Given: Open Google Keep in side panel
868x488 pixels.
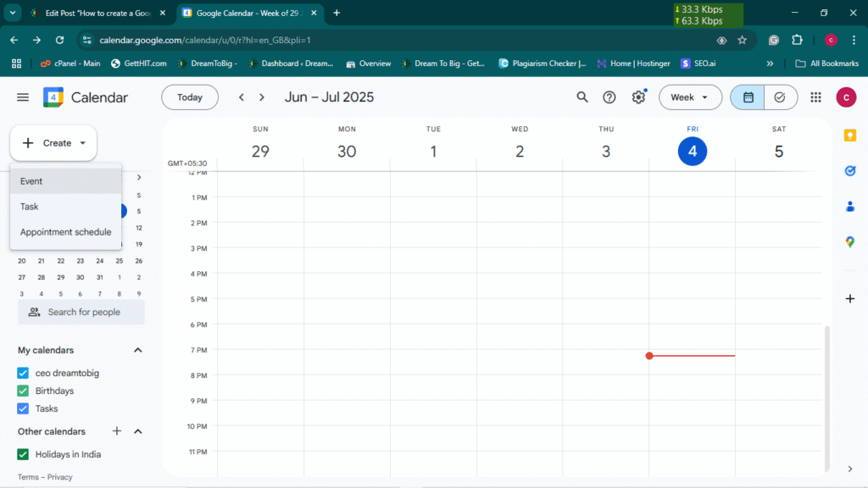Looking at the screenshot, I should (849, 136).
